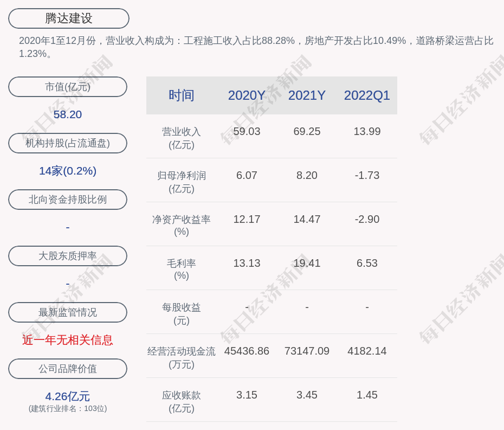Click the revenue composition paragraph starting 2020年1至12月份
This screenshot has width=504, height=430.
(x=256, y=47)
